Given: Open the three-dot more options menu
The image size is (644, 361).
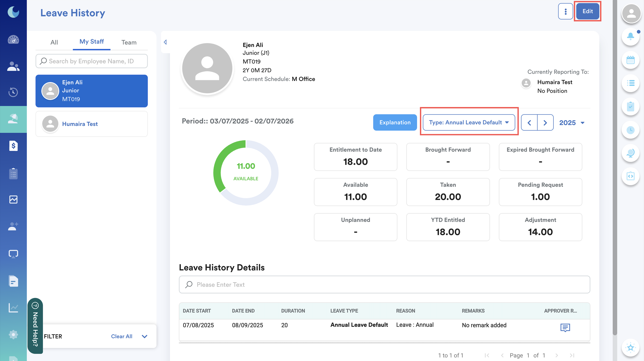Looking at the screenshot, I should (565, 11).
